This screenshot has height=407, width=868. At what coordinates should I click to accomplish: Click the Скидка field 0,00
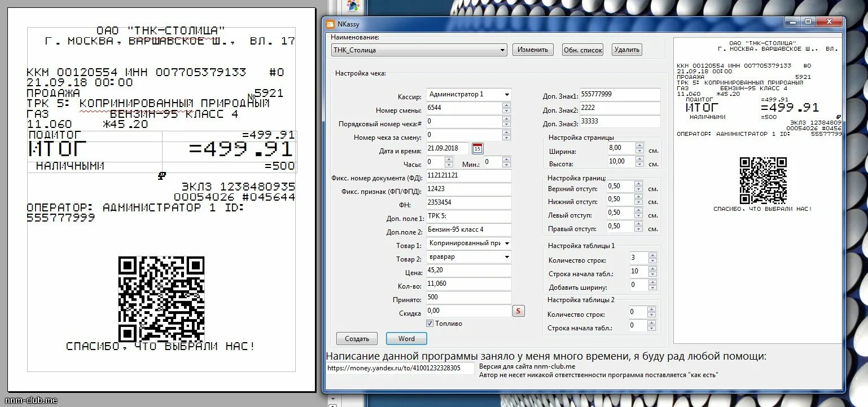[468, 311]
